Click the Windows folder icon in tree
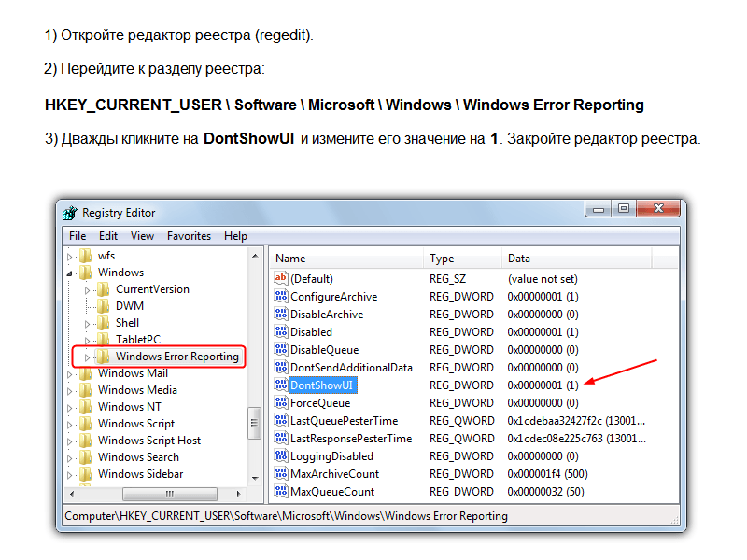Viewport: 747px width, 560px height. pyautogui.click(x=86, y=273)
